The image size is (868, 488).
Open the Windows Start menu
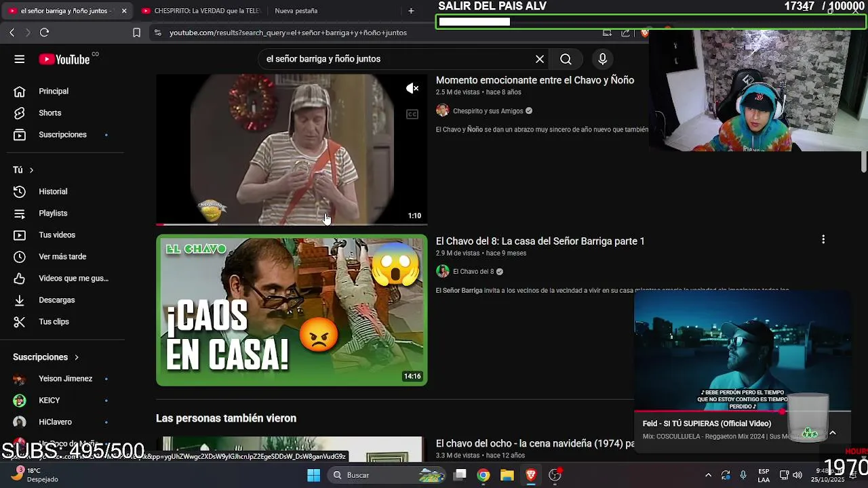(313, 475)
